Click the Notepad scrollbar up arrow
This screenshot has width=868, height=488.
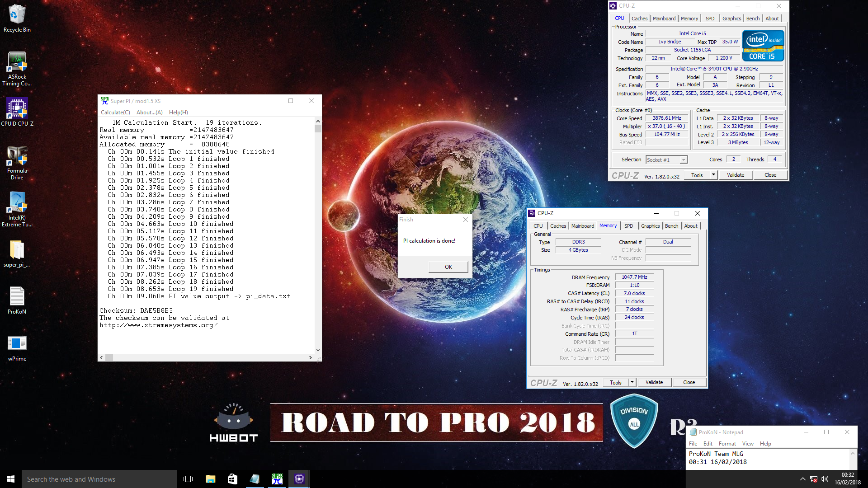click(x=853, y=453)
